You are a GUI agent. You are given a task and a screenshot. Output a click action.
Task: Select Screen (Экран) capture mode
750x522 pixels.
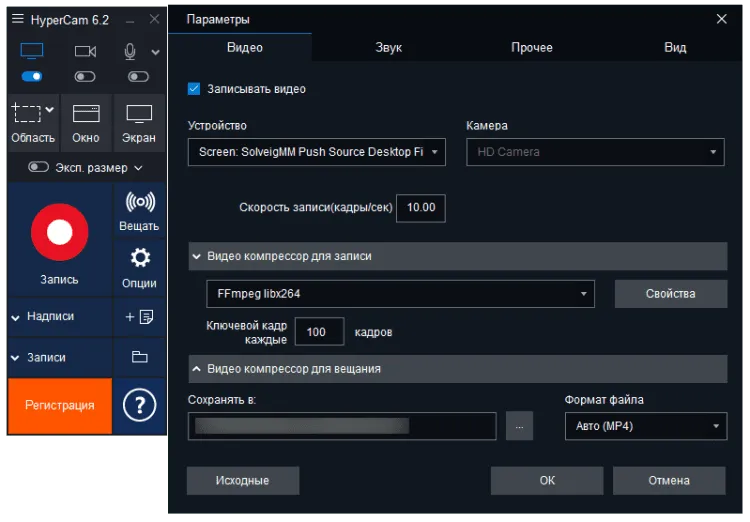139,123
